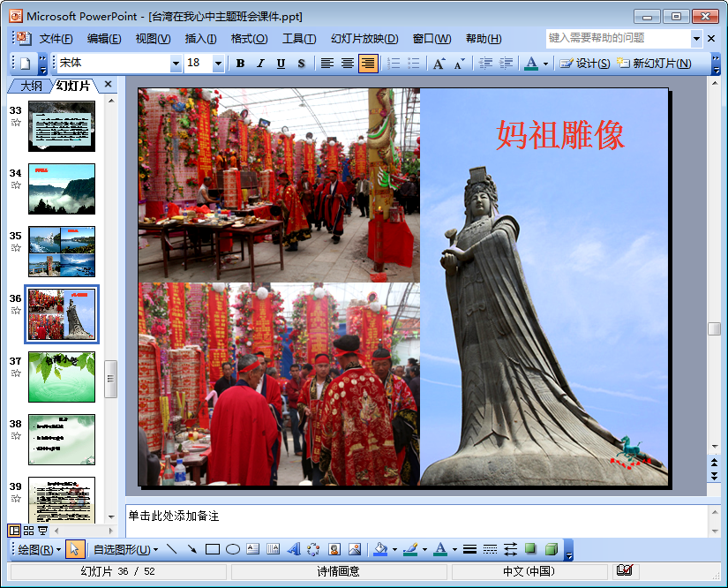
Task: Toggle Underline formatting
Action: pyautogui.click(x=281, y=64)
